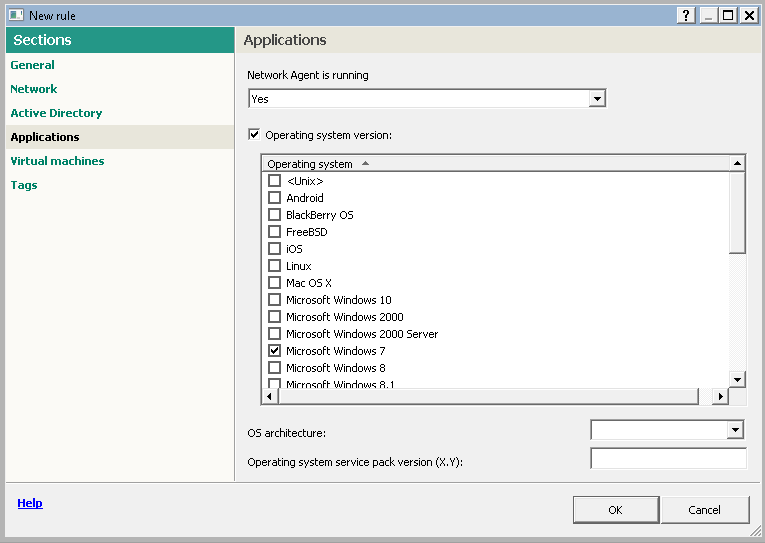The width and height of the screenshot is (765, 543).
Task: Click the Microsoft Windows 10 row text
Action: tap(339, 300)
